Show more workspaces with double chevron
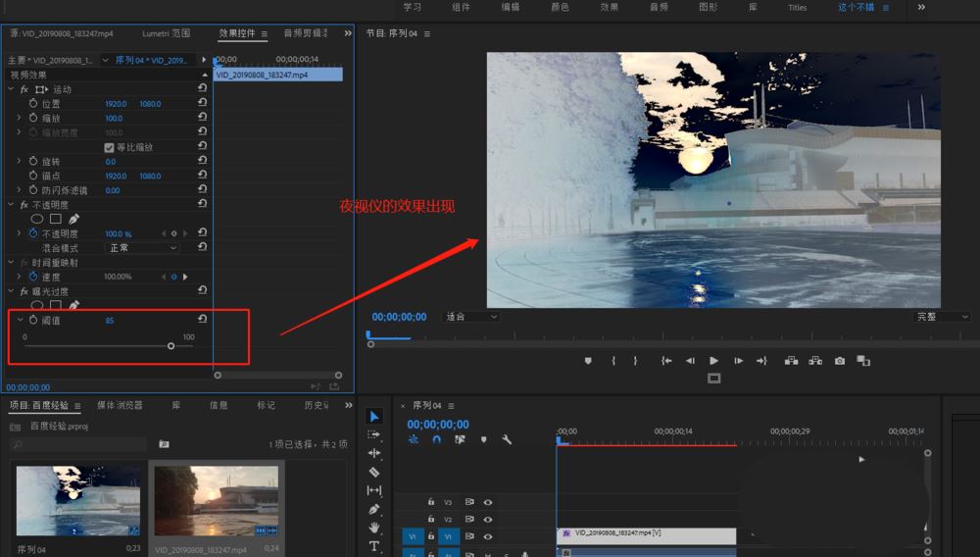 921,7
